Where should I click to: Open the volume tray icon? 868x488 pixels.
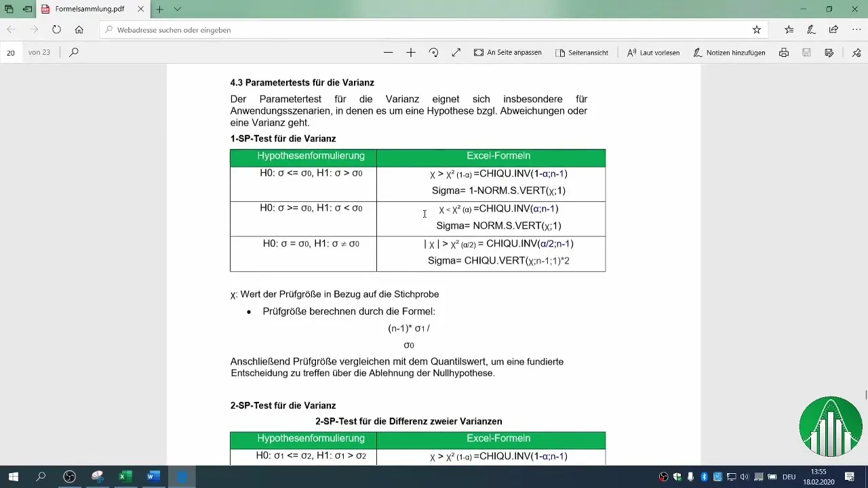(745, 476)
